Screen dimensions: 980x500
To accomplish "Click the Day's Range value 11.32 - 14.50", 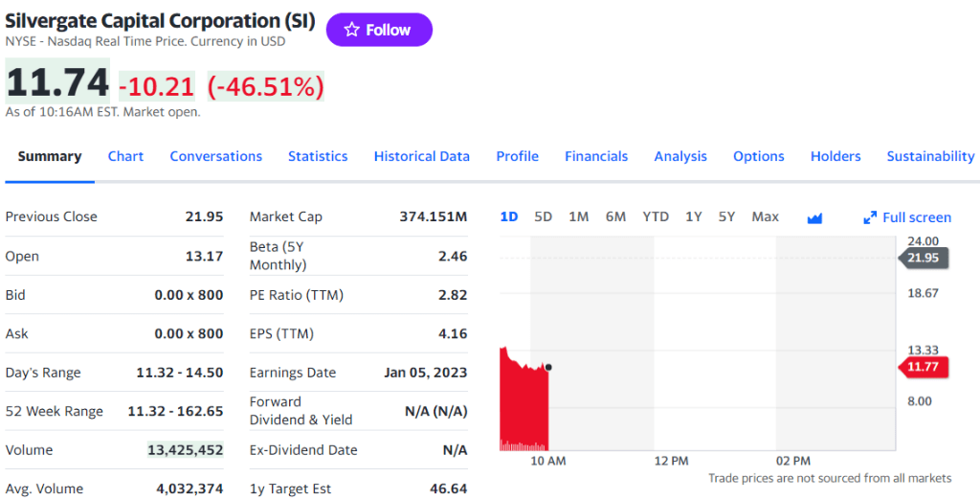I will [x=179, y=373].
